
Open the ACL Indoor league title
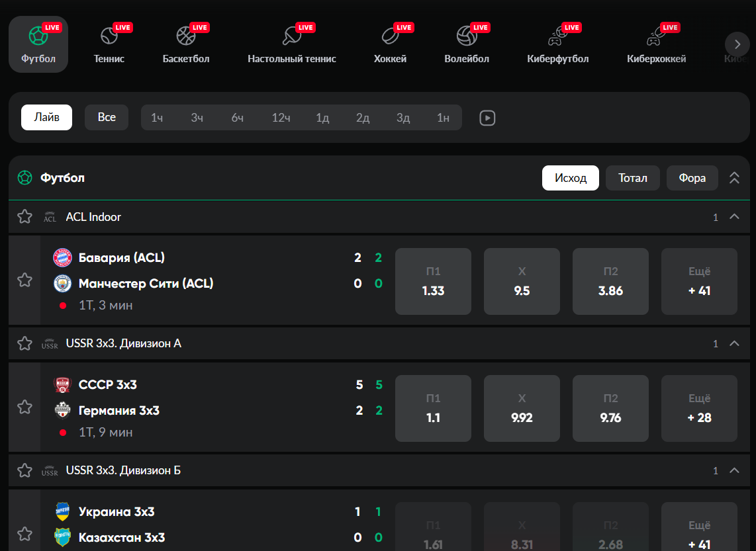[93, 217]
